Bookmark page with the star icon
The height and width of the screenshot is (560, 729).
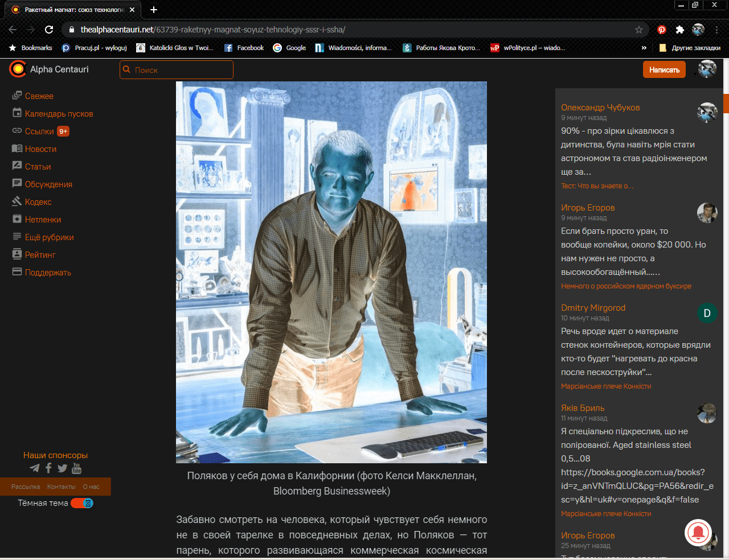pyautogui.click(x=639, y=30)
